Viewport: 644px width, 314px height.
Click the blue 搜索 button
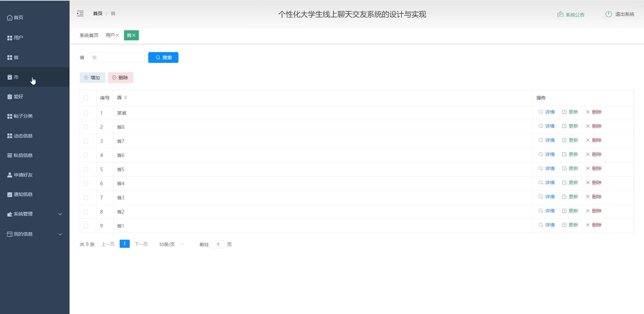[x=163, y=57]
